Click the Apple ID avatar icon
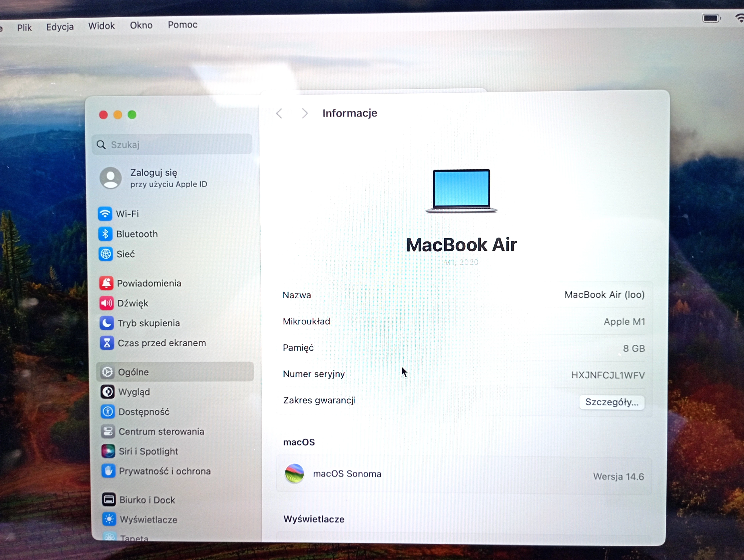Screen dimensions: 744x560 click(111, 178)
